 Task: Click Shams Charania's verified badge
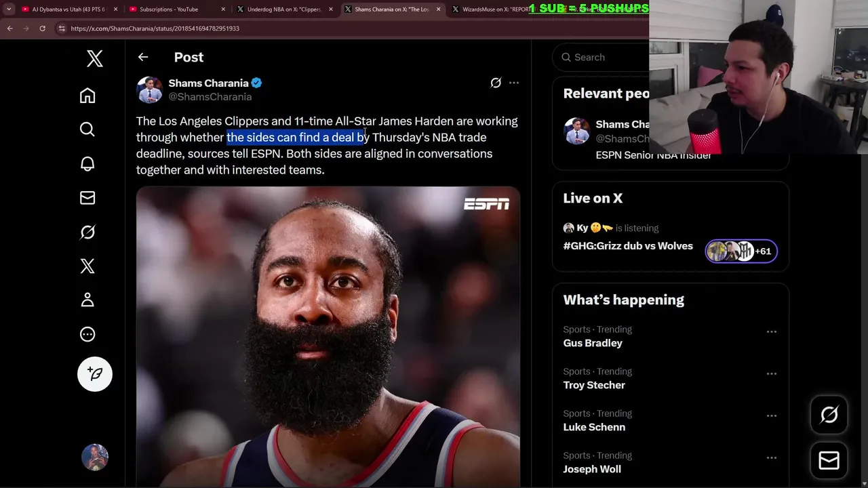point(257,83)
